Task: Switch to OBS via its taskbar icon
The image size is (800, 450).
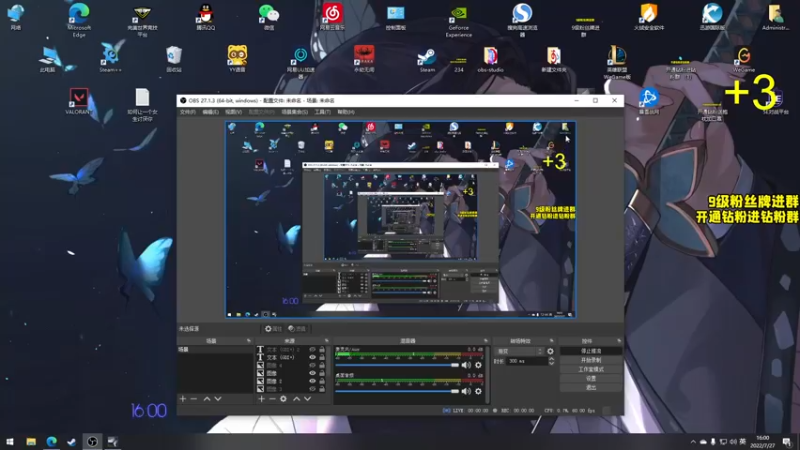Action: [x=92, y=441]
